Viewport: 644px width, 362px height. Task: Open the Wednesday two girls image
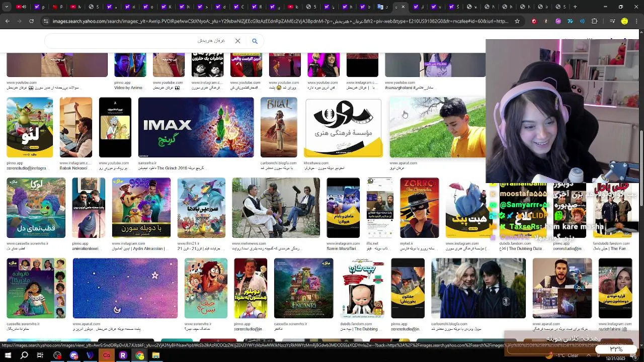tap(478, 288)
